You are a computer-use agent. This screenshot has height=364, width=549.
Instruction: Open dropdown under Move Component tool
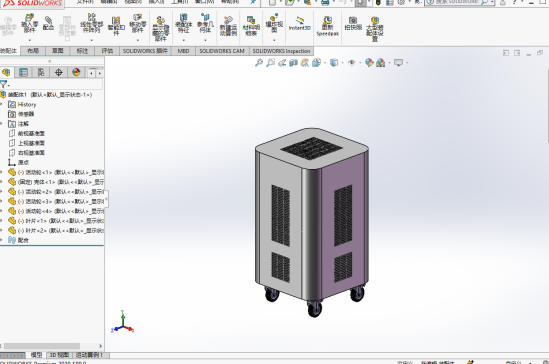(x=138, y=40)
